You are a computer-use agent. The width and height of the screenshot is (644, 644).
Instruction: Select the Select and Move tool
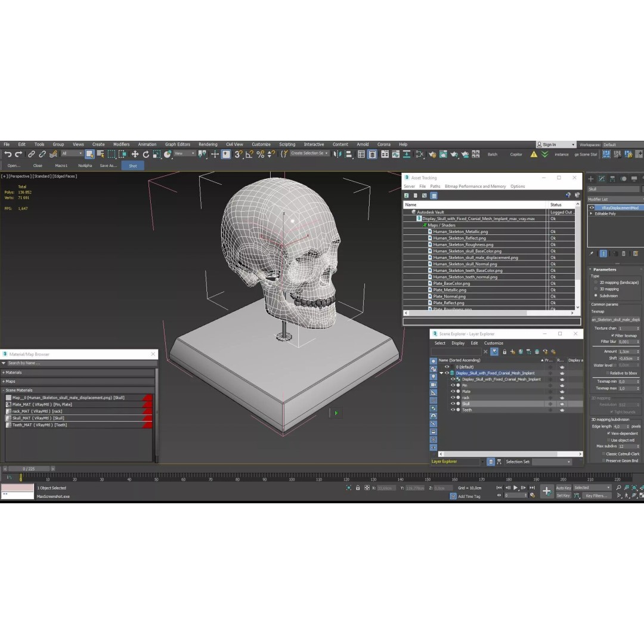135,154
